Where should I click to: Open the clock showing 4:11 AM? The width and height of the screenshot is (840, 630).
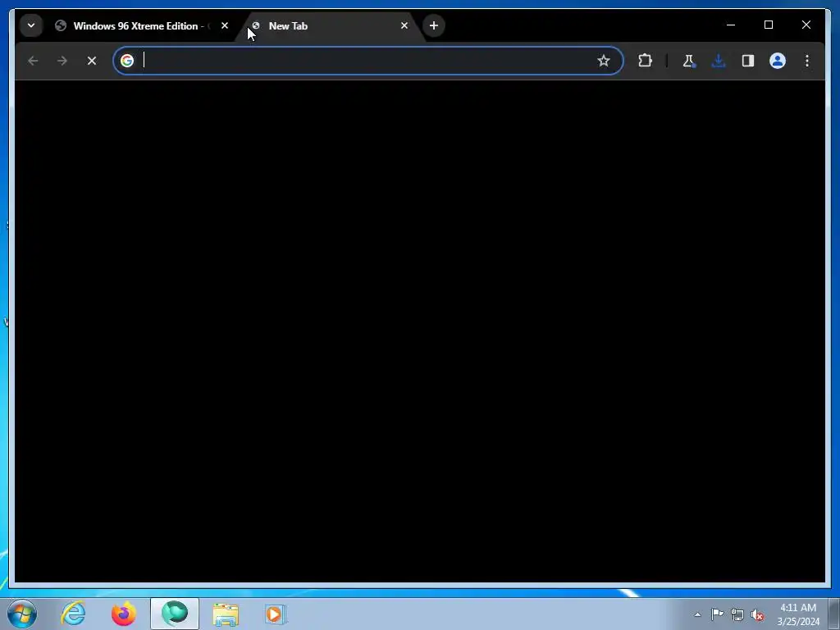798,614
